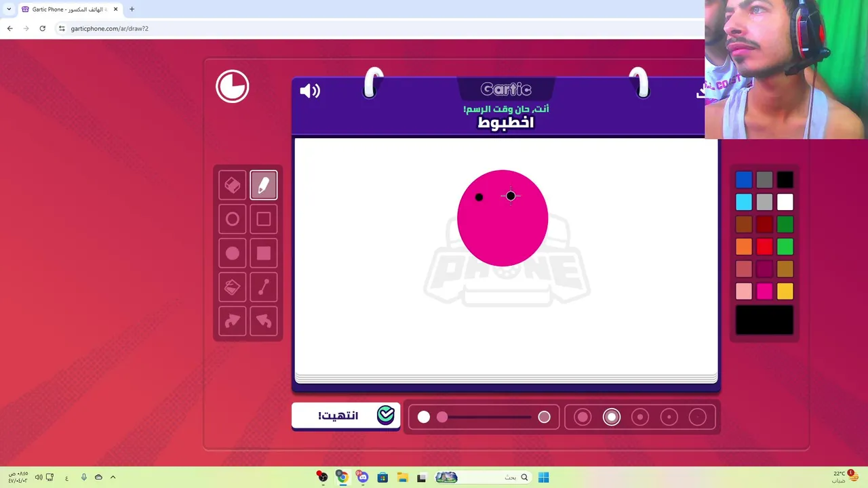
Task: Pick the black swatch in the palette grid
Action: coord(785,180)
